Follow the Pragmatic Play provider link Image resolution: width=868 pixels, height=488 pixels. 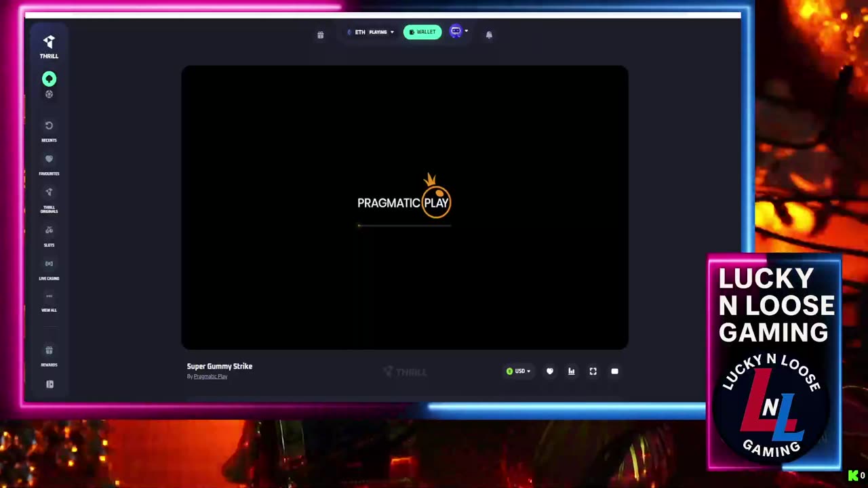211,376
